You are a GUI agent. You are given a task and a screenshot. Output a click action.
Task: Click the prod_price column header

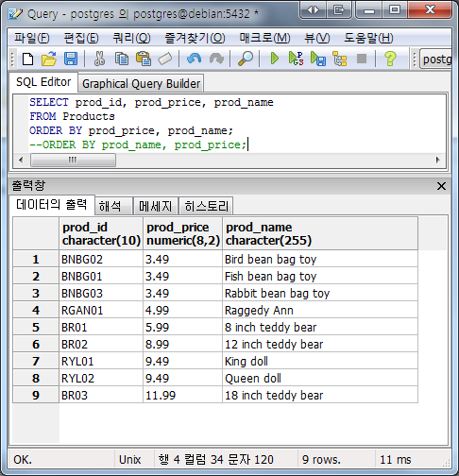click(183, 233)
